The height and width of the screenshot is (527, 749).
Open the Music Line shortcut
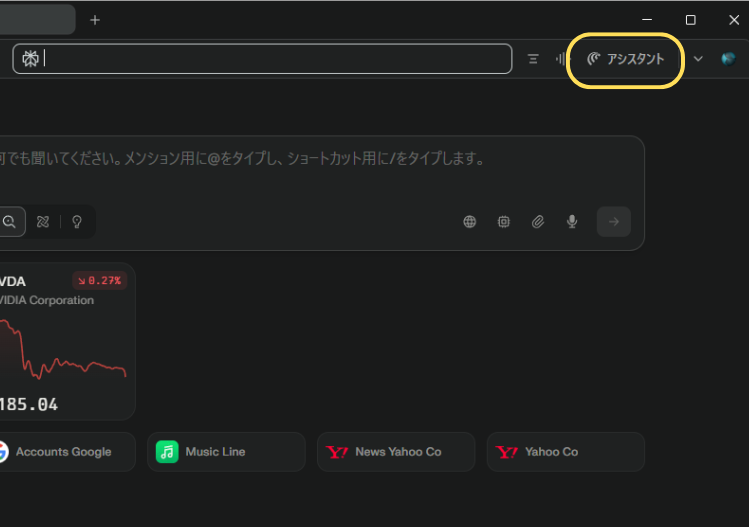pyautogui.click(x=225, y=452)
